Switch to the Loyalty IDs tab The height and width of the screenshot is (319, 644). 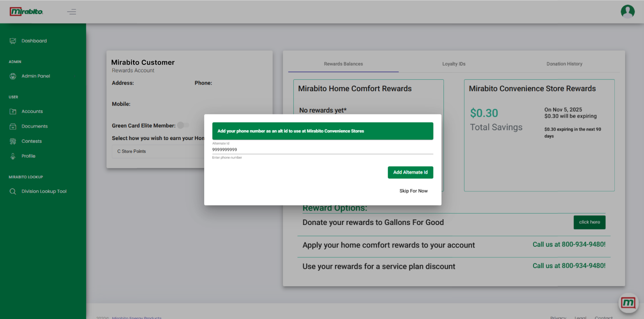[454, 64]
